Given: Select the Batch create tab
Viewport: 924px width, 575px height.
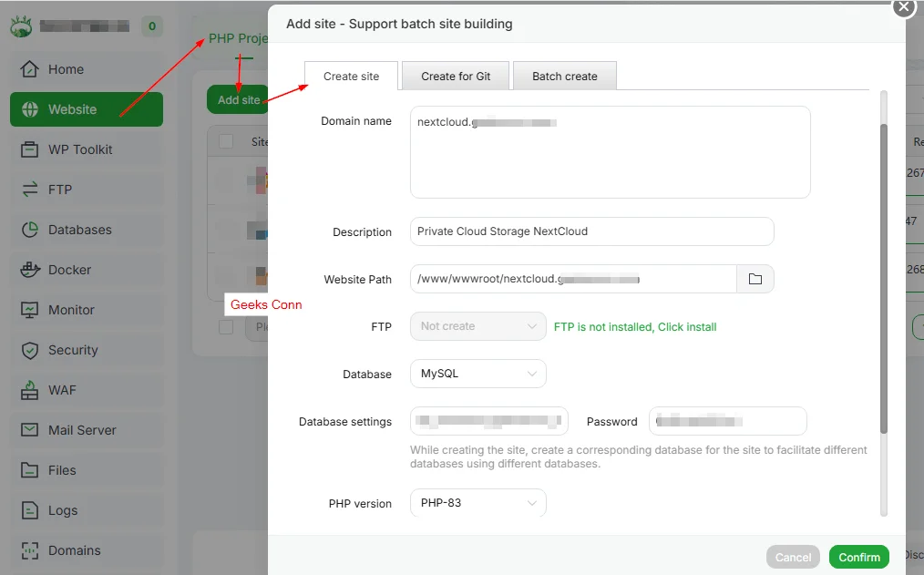Looking at the screenshot, I should (565, 77).
